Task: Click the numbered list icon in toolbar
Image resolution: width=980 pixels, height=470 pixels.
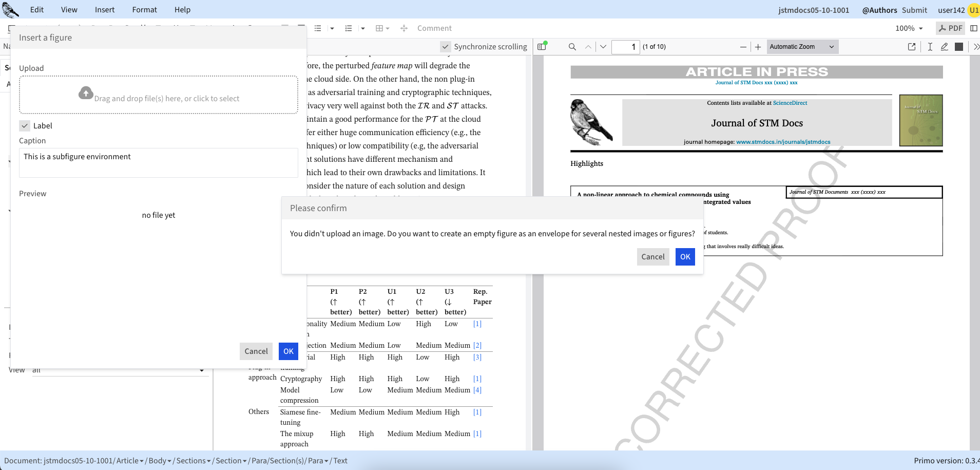Action: click(x=349, y=28)
